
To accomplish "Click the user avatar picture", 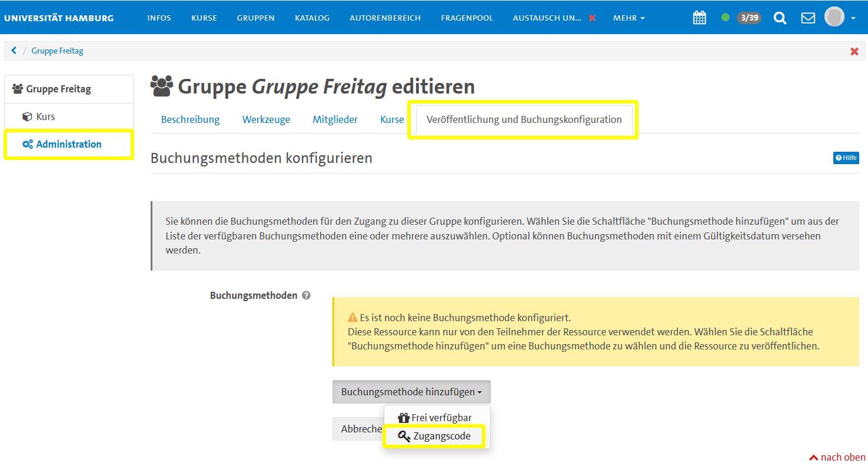I will coord(834,17).
